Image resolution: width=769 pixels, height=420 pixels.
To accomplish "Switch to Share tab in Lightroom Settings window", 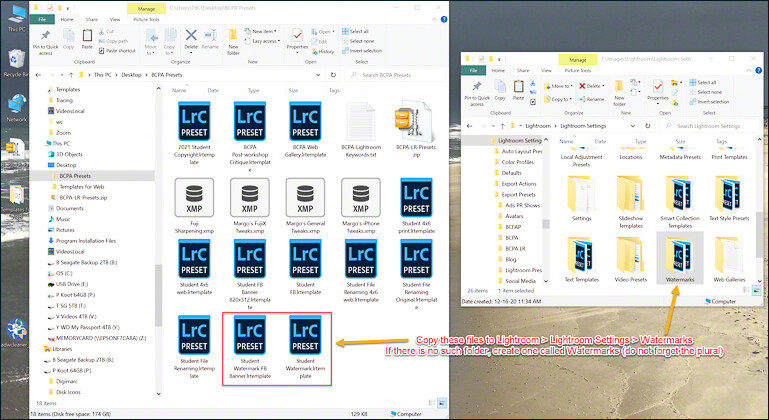I will pyautogui.click(x=523, y=71).
